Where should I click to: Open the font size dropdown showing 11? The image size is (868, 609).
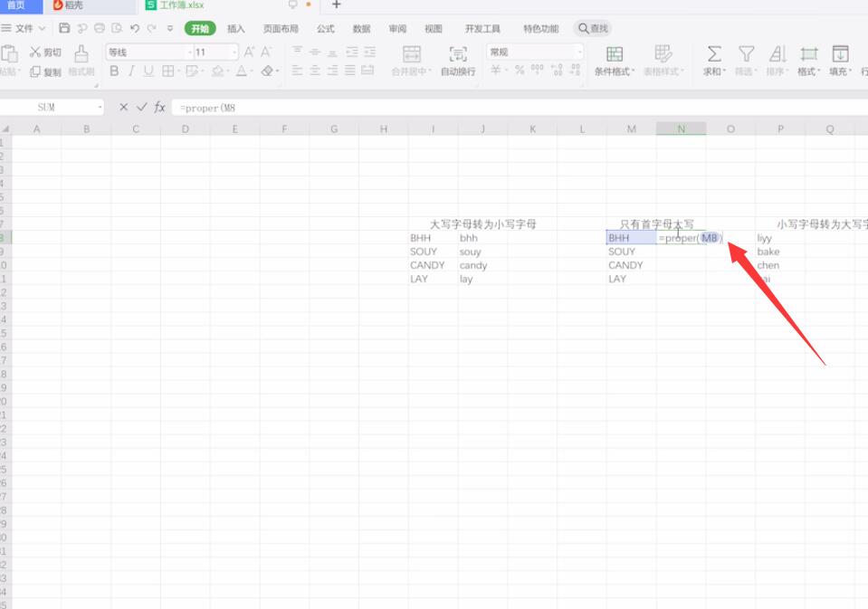[234, 52]
